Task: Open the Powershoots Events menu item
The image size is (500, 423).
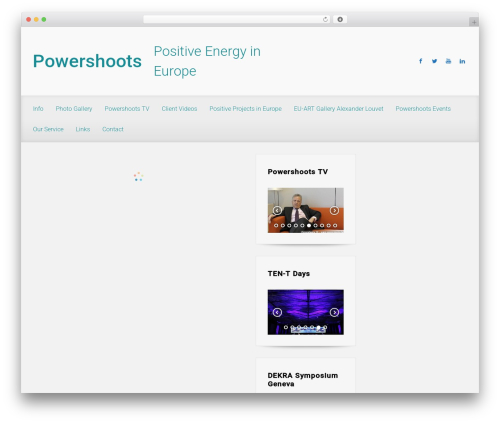Action: 423,109
